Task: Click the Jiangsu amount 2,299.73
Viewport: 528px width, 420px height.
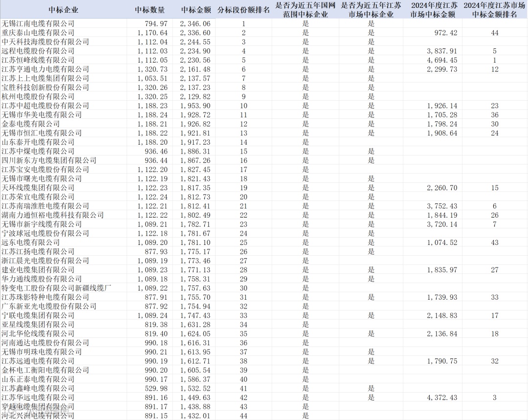Action: pos(442,69)
